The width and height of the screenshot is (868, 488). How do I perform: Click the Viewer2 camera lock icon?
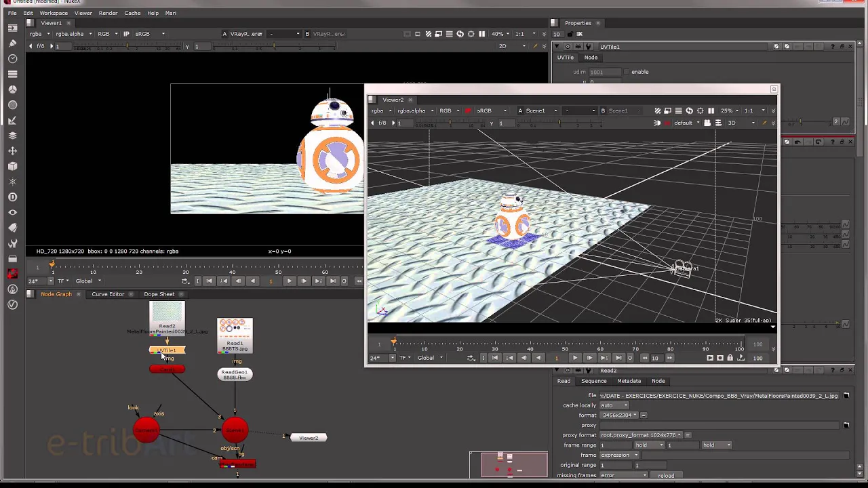pyautogui.click(x=707, y=123)
